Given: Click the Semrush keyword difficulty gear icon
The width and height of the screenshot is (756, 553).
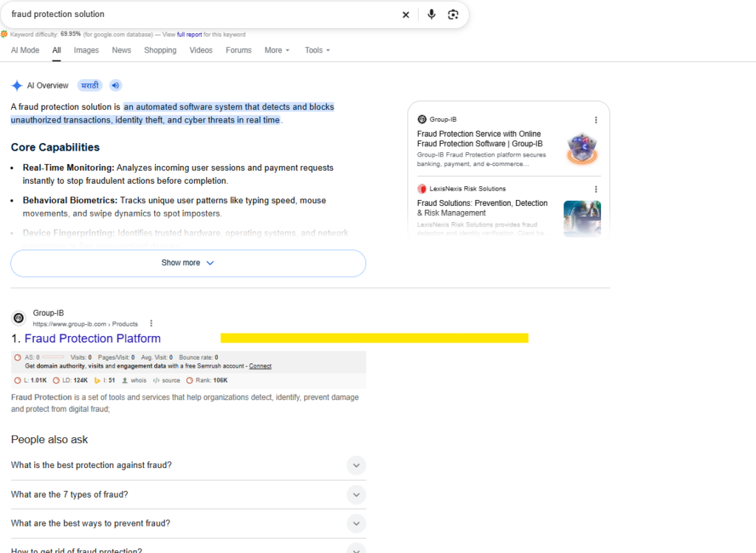Looking at the screenshot, I should pyautogui.click(x=4, y=34).
